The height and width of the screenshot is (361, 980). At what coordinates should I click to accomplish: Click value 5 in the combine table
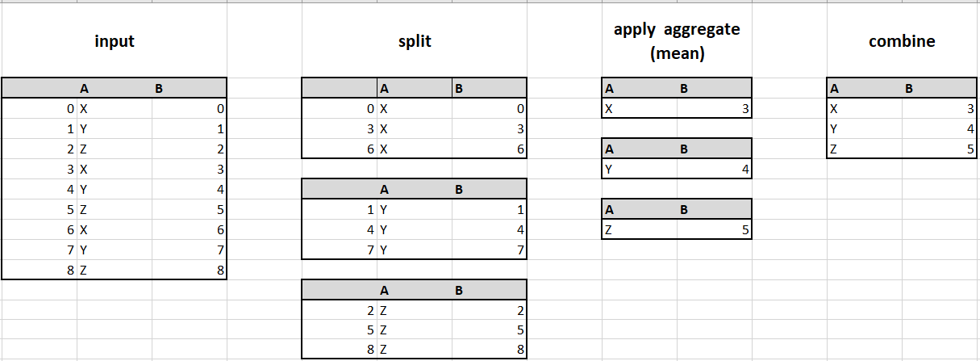[x=971, y=149]
